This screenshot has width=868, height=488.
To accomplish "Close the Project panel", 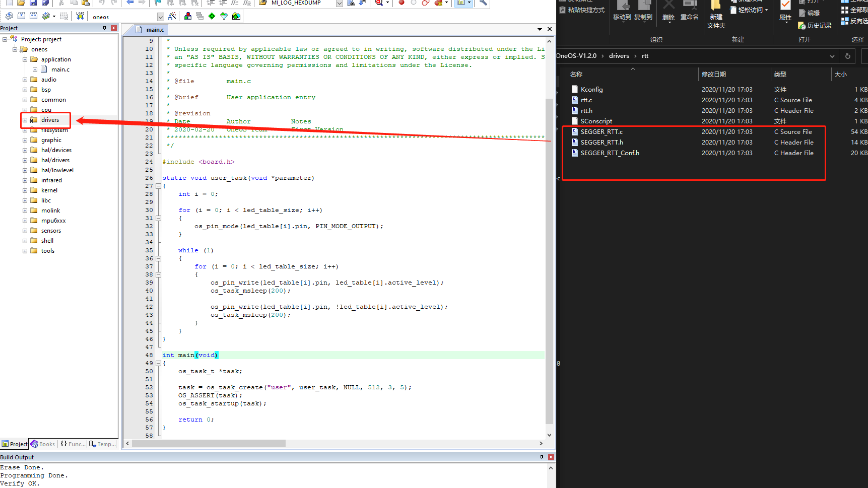I will 114,28.
